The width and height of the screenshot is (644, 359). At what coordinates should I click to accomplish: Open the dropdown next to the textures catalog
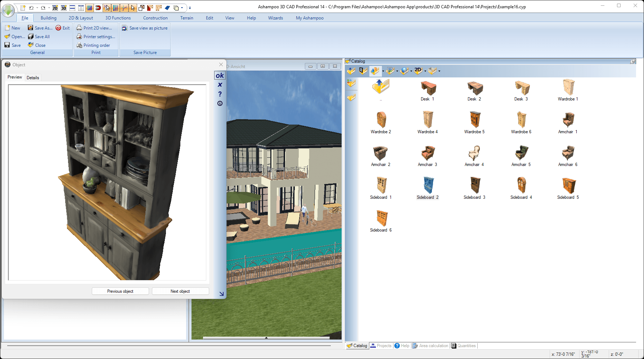point(397,71)
